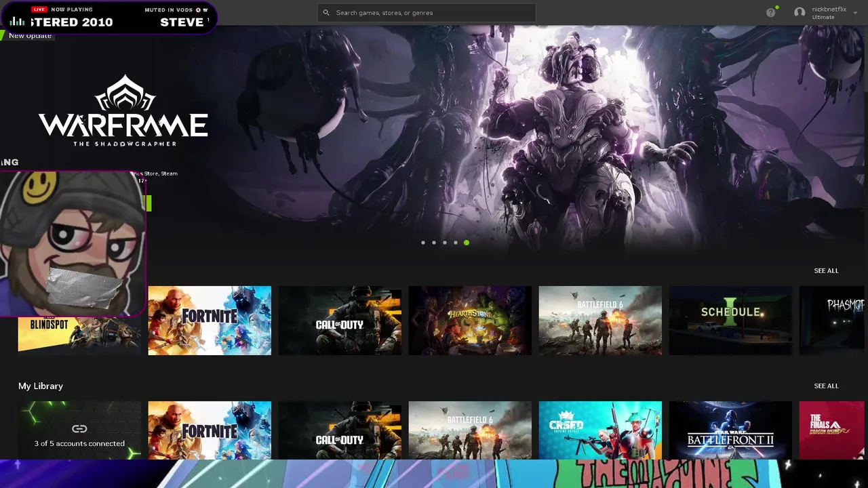
Task: Open The Finals game tile
Action: coord(832,430)
